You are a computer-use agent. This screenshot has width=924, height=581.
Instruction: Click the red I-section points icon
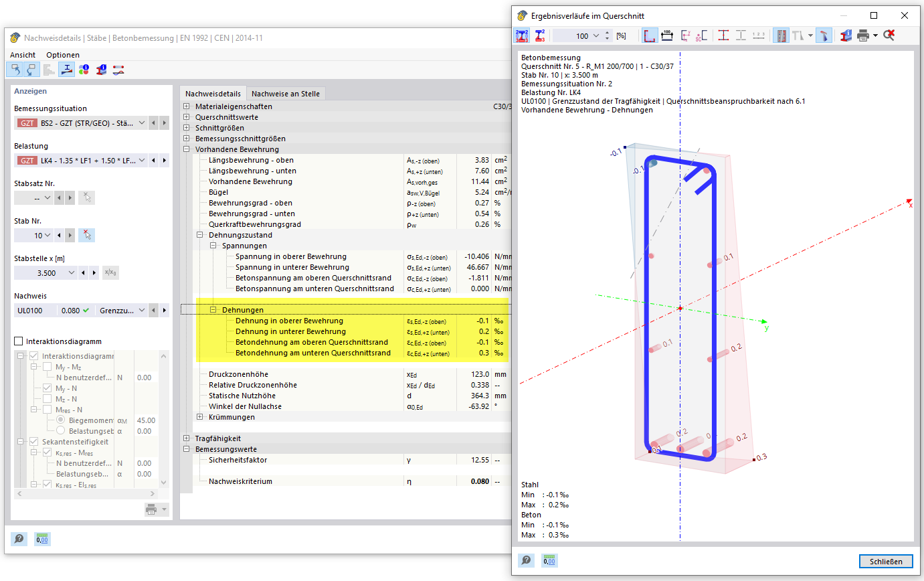723,35
